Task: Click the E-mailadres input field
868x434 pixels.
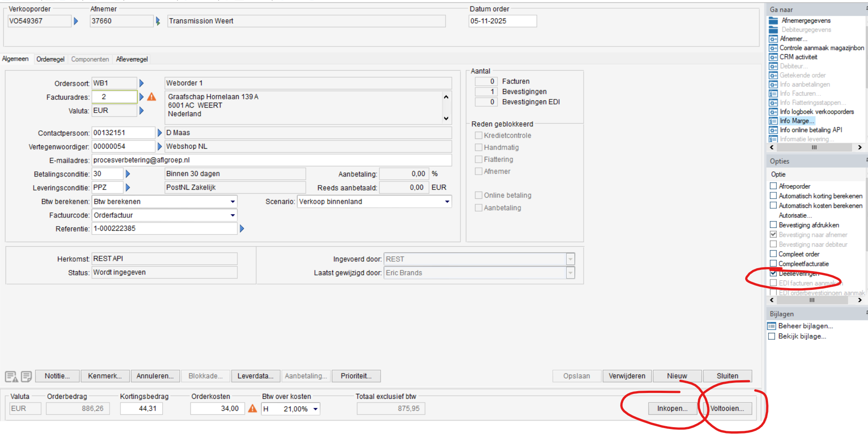Action: pyautogui.click(x=272, y=160)
